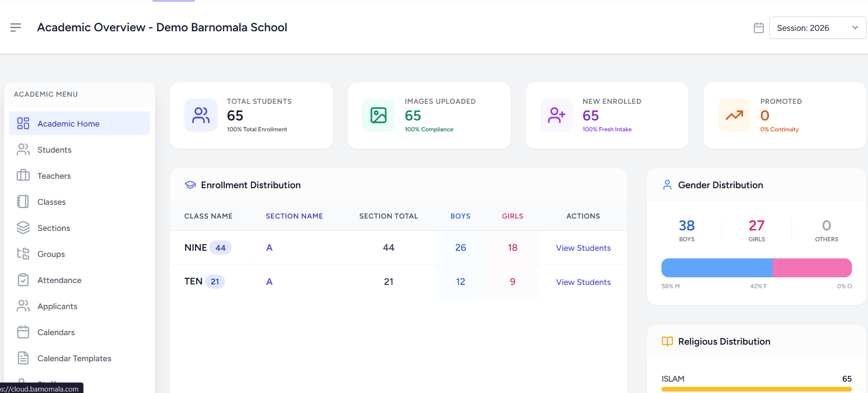This screenshot has width=868, height=393.
Task: Open Classes menu item
Action: click(x=80, y=201)
